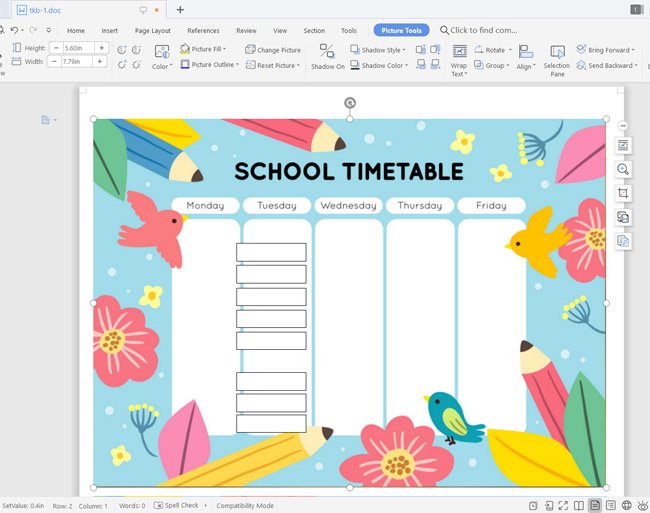Click the Undo arrow icon
The image size is (650, 513).
click(x=14, y=30)
